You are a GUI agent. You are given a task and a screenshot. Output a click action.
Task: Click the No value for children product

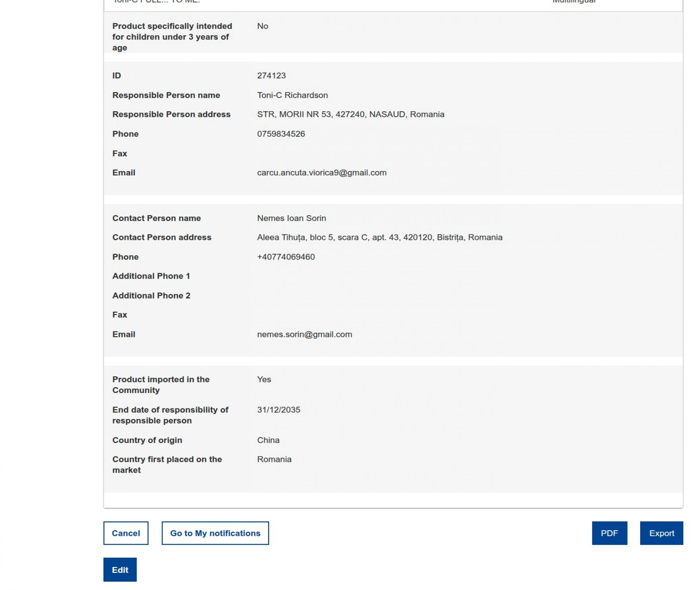coord(262,26)
